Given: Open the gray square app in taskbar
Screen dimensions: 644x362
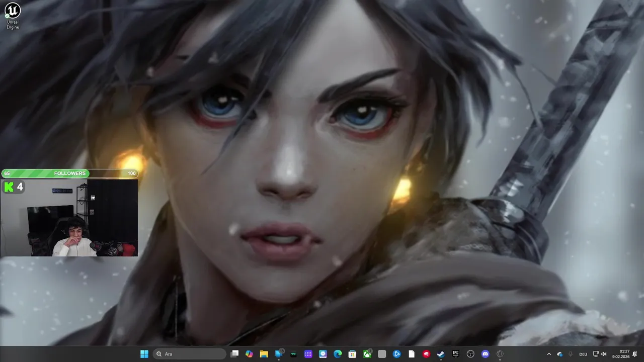Looking at the screenshot, I should (382, 354).
